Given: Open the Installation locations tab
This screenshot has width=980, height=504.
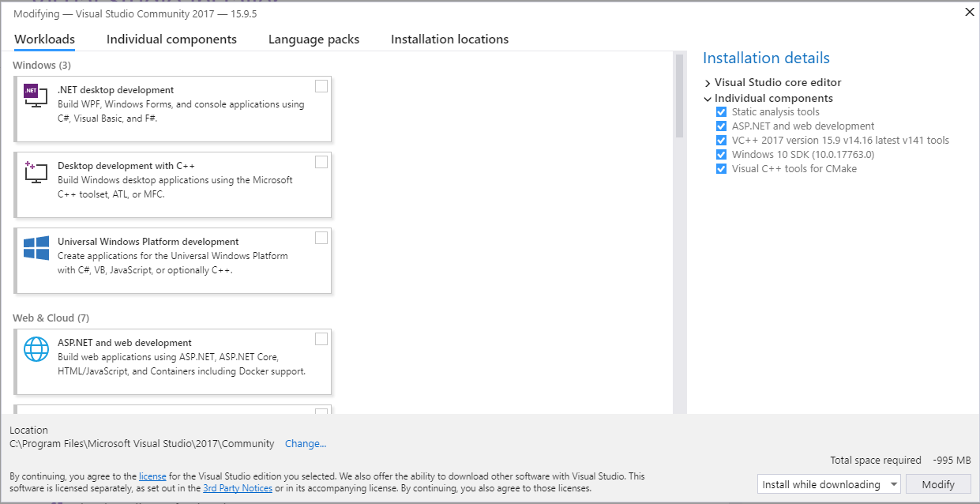Looking at the screenshot, I should click(449, 39).
